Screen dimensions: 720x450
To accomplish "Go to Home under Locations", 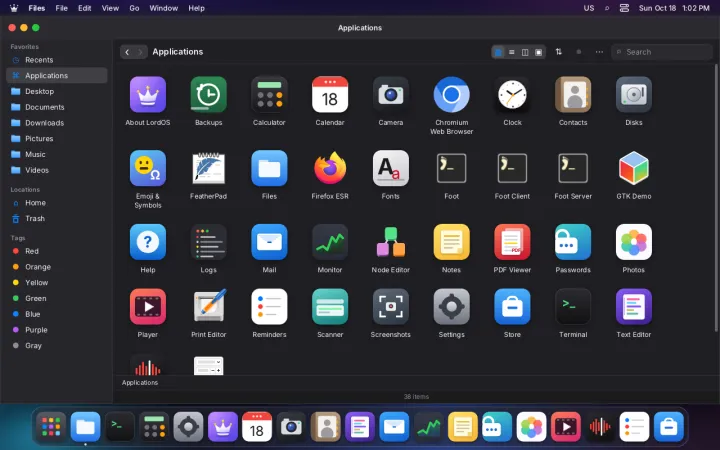I will point(57,202).
